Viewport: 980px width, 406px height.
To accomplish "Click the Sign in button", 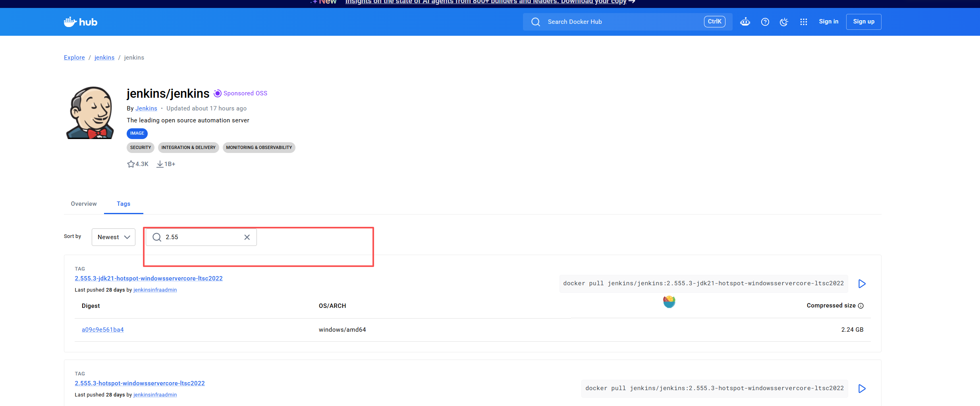I will [x=829, y=22].
